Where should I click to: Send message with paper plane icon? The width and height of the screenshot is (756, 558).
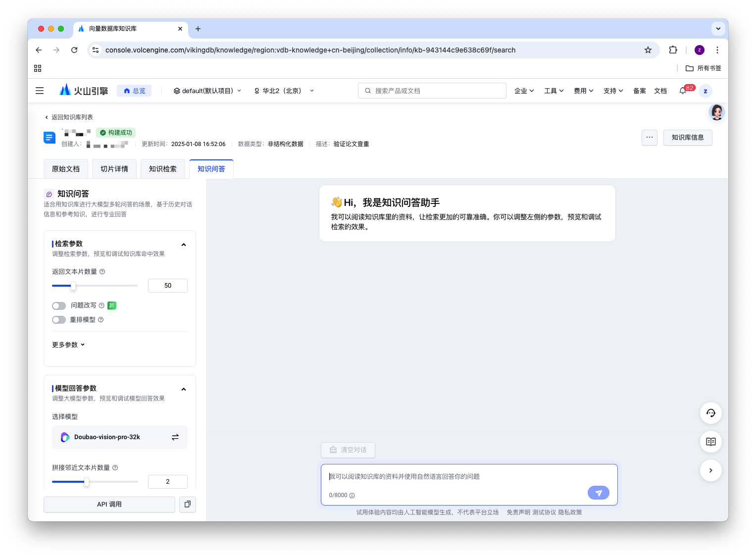(x=598, y=493)
